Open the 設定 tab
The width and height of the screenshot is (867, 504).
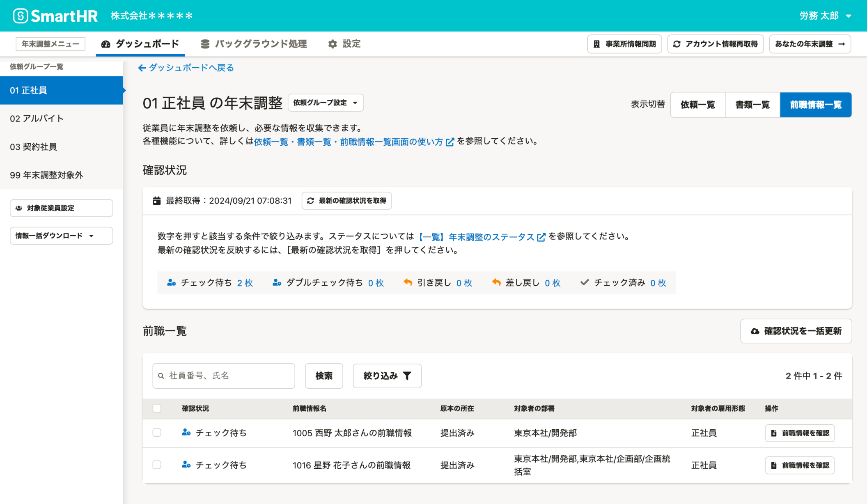pyautogui.click(x=344, y=44)
